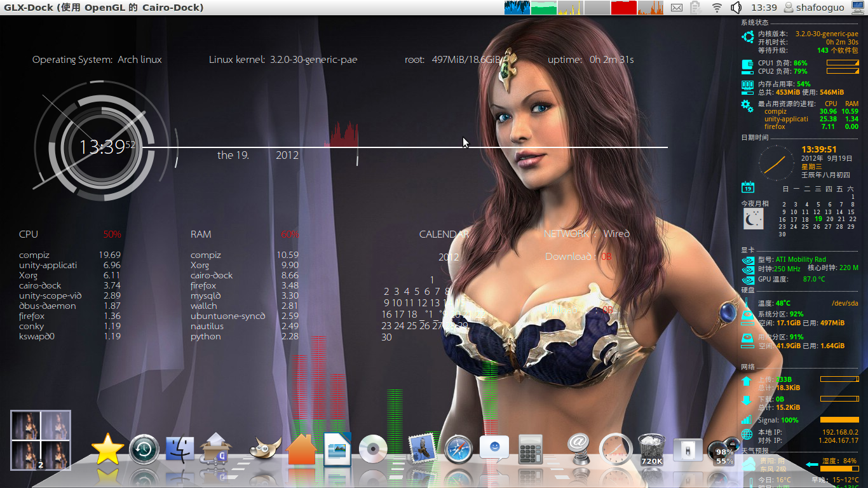Viewport: 868px width, 488px height.
Task: Launch GIMP from the dock
Action: tap(265, 450)
